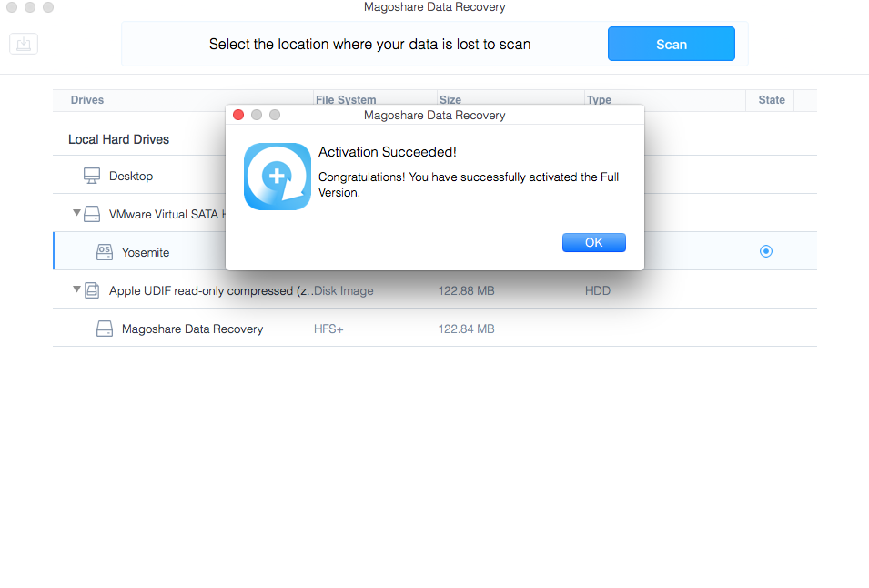Click the Magoshare app icon in dialog
This screenshot has width=869, height=588.
click(278, 177)
